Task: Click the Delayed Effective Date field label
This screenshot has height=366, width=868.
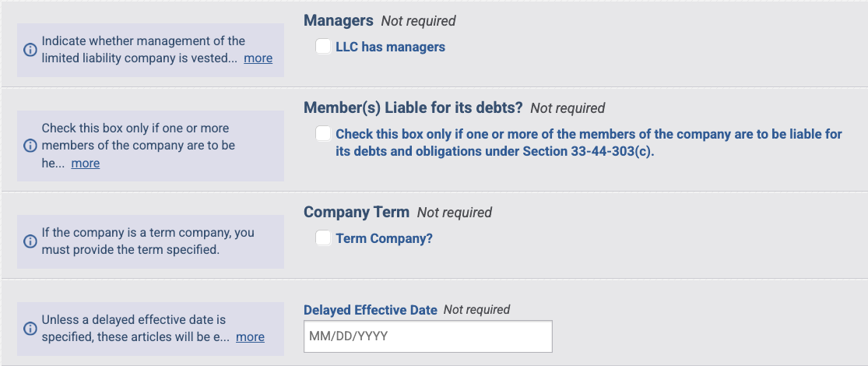Action: [x=371, y=310]
